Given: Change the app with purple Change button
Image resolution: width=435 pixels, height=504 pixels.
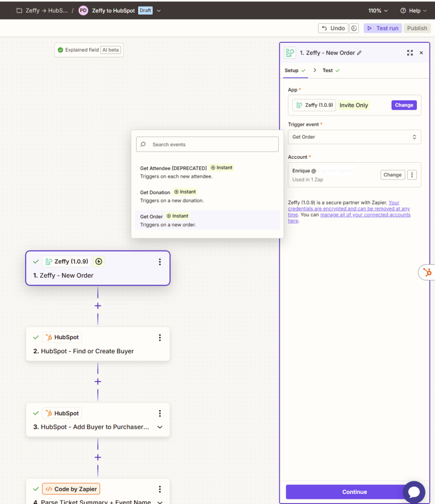Looking at the screenshot, I should pos(404,105).
